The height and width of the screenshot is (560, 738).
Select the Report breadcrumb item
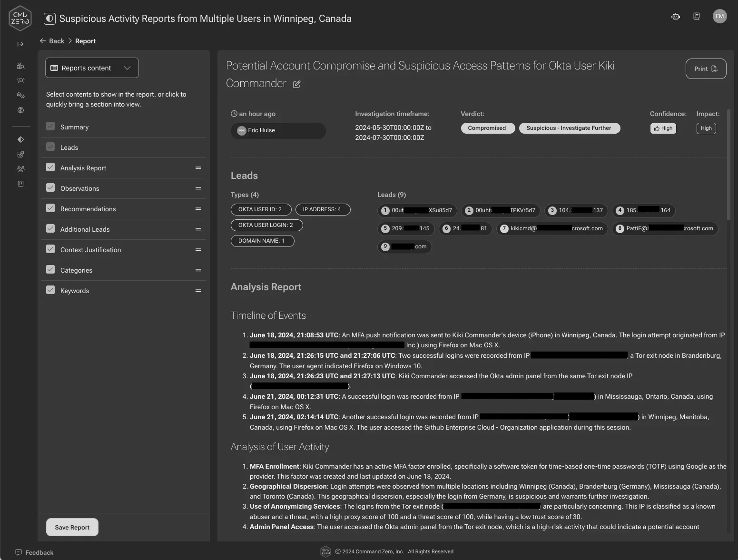point(85,41)
